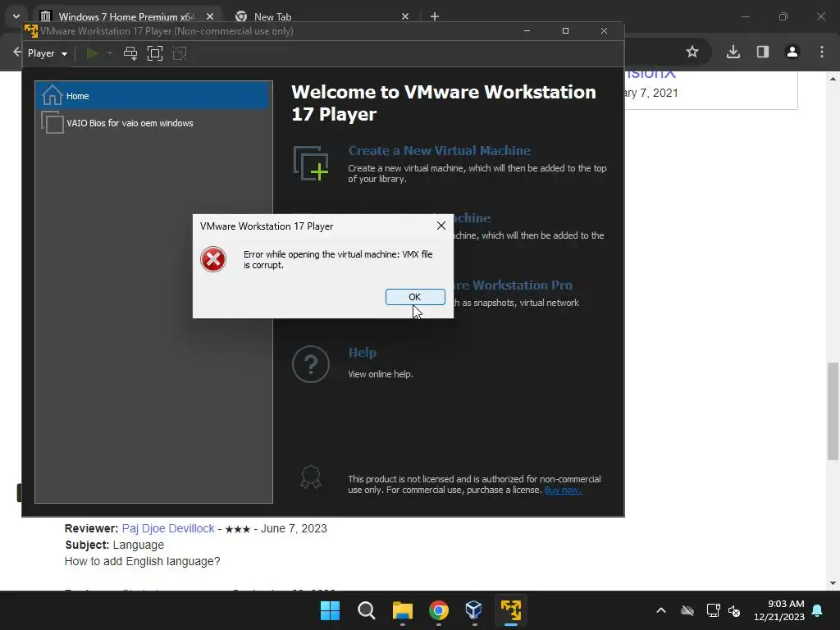Open reviewer Paj Djoe Devillock link
This screenshot has width=840, height=630.
(x=168, y=528)
